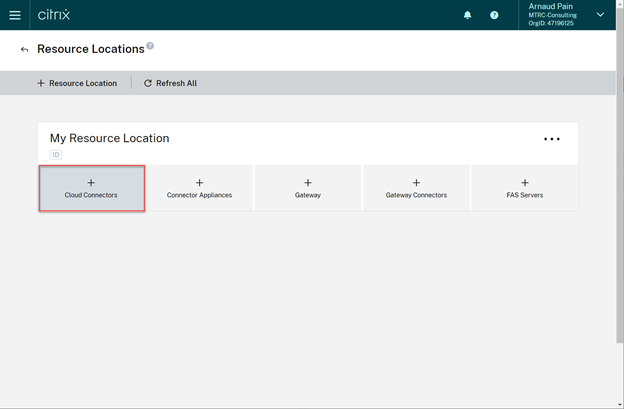Show the ID badge under My Resource Location
Screen dimensions: 624x409
56,155
